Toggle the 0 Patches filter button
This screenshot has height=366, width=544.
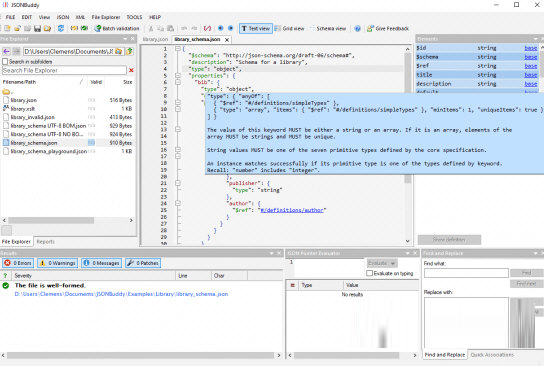pyautogui.click(x=143, y=263)
